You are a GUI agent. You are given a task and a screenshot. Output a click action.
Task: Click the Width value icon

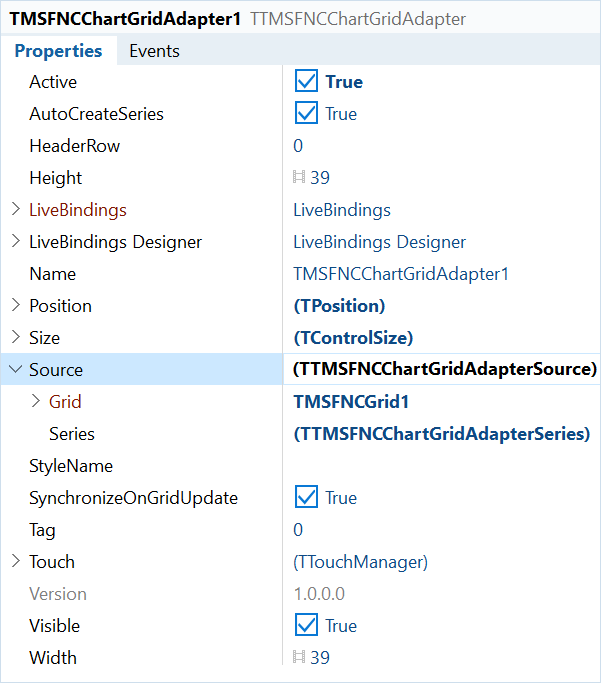click(x=299, y=657)
